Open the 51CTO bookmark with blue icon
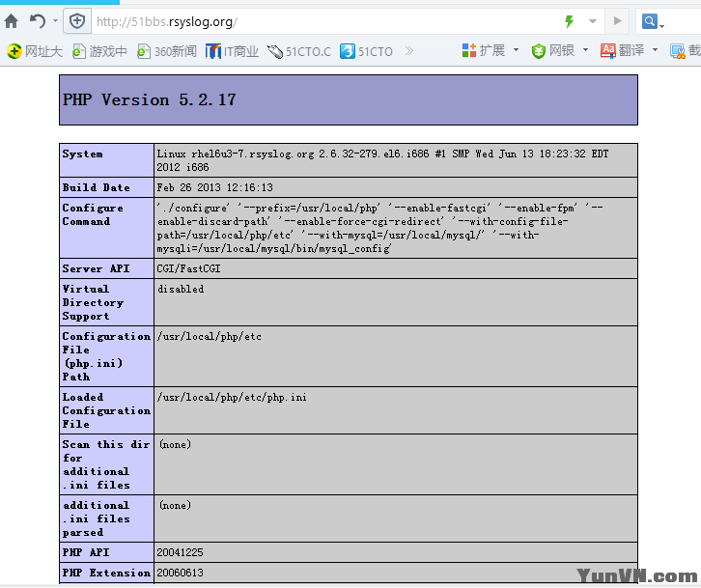The image size is (701, 588). (x=366, y=51)
